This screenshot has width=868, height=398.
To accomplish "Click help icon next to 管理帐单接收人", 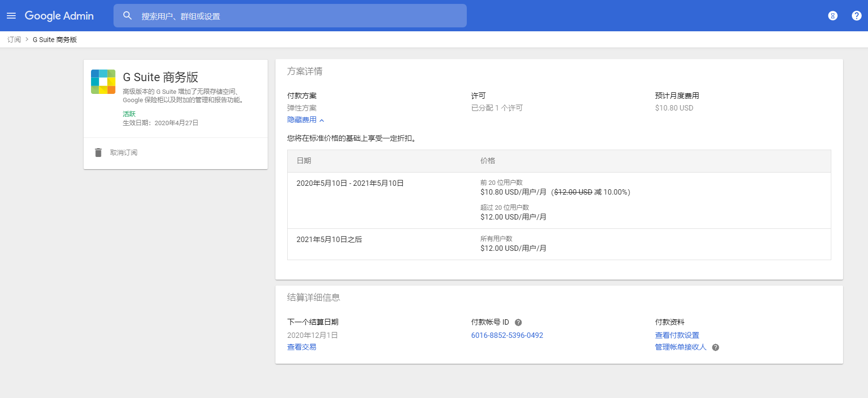I will point(715,347).
